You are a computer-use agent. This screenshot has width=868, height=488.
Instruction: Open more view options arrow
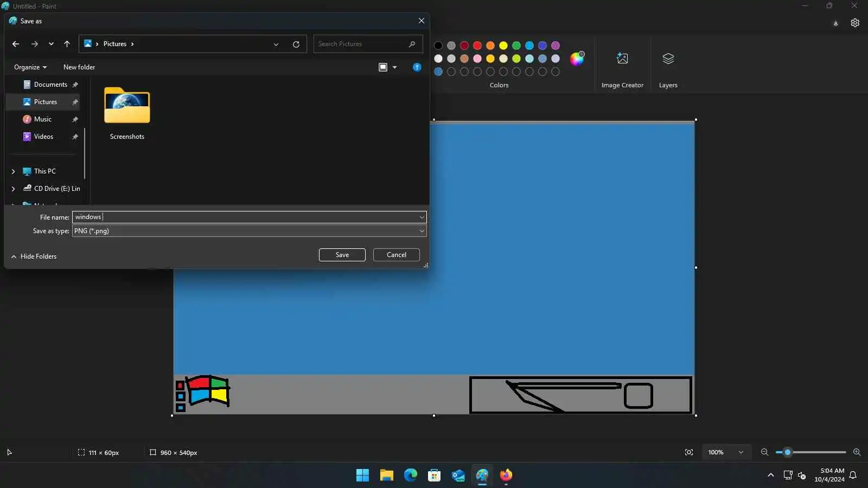pyautogui.click(x=394, y=67)
